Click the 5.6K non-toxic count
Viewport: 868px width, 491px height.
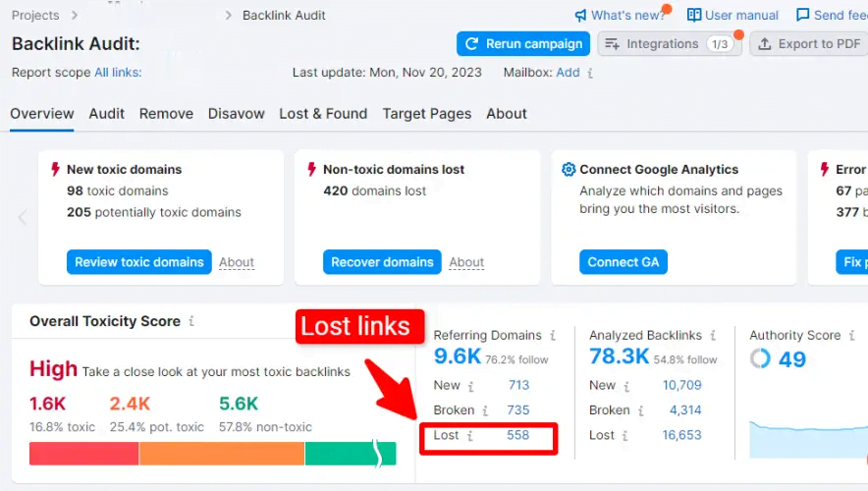point(239,404)
